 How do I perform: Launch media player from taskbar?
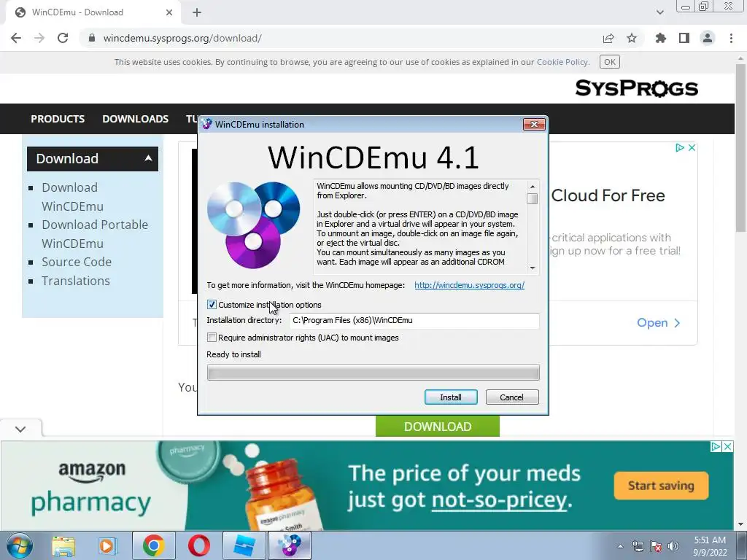point(108,545)
